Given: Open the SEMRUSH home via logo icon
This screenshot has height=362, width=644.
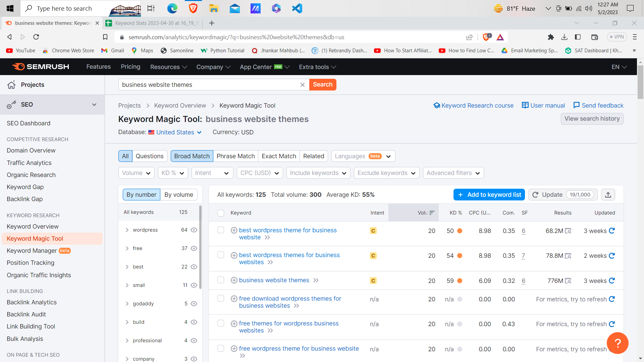Looking at the screenshot, I should click(19, 66).
